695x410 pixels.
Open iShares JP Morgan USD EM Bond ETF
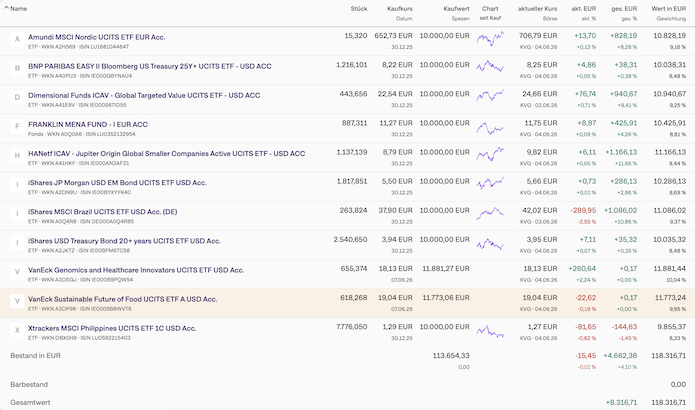[117, 183]
